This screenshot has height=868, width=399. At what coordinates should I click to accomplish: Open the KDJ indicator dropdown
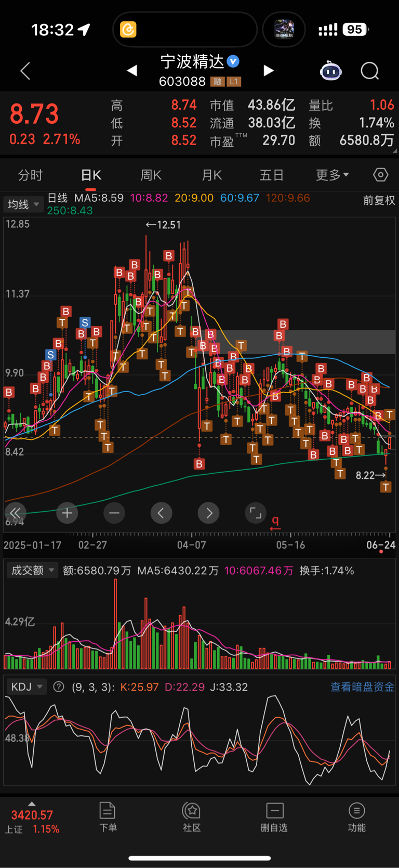click(x=26, y=686)
